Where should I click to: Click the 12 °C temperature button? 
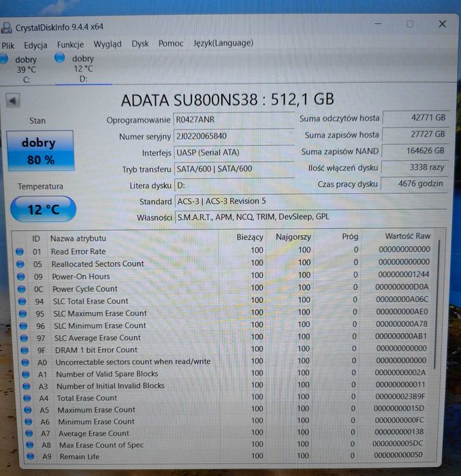pyautogui.click(x=43, y=209)
